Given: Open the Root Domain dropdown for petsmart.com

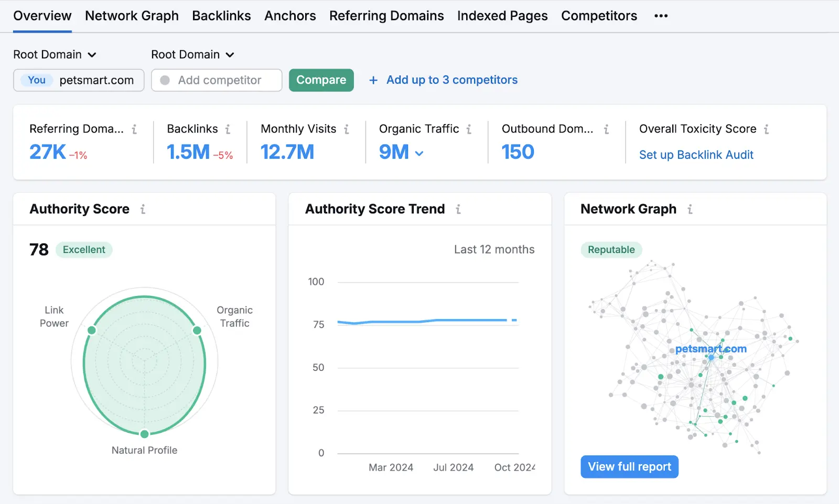Looking at the screenshot, I should click(x=55, y=54).
